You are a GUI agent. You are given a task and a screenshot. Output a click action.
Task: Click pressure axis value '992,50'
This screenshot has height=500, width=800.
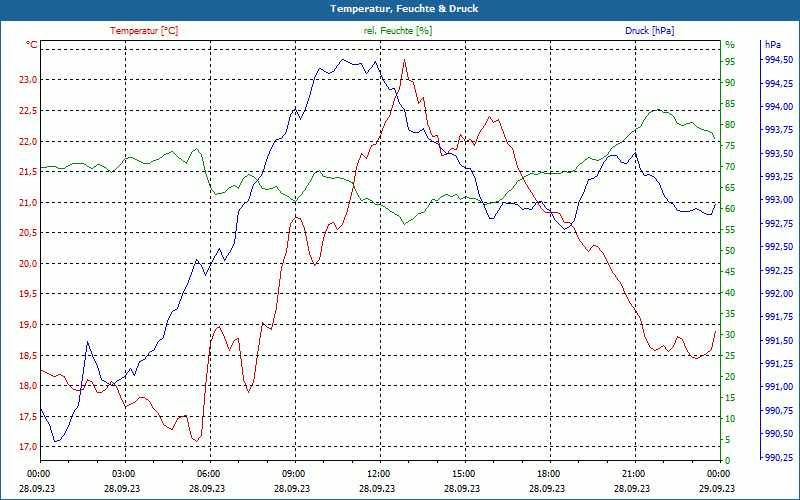coord(779,247)
